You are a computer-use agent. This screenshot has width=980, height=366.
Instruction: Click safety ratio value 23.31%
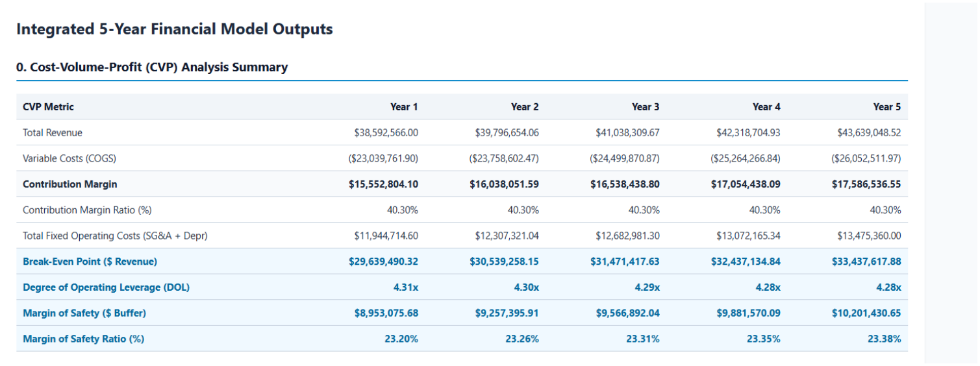coord(643,339)
